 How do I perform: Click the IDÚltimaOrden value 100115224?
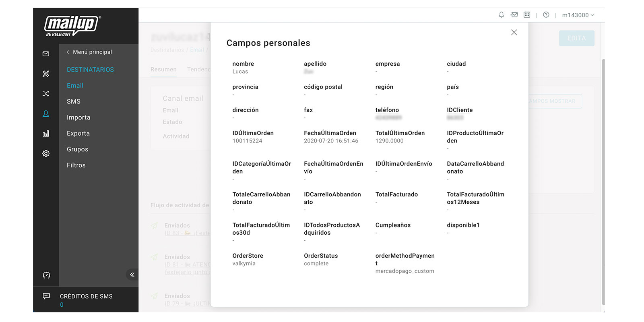pos(247,141)
